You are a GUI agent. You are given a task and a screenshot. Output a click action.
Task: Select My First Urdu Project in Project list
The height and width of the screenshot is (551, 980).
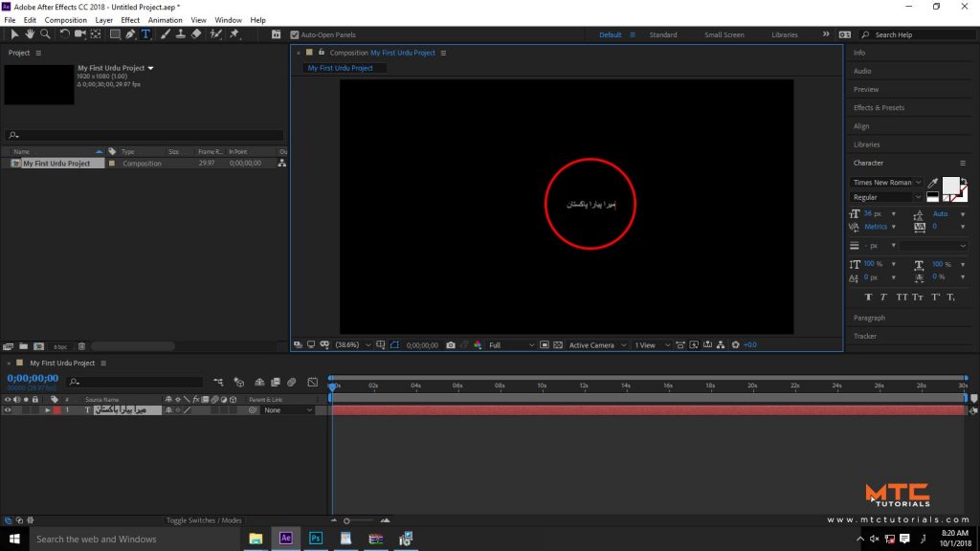coord(56,163)
